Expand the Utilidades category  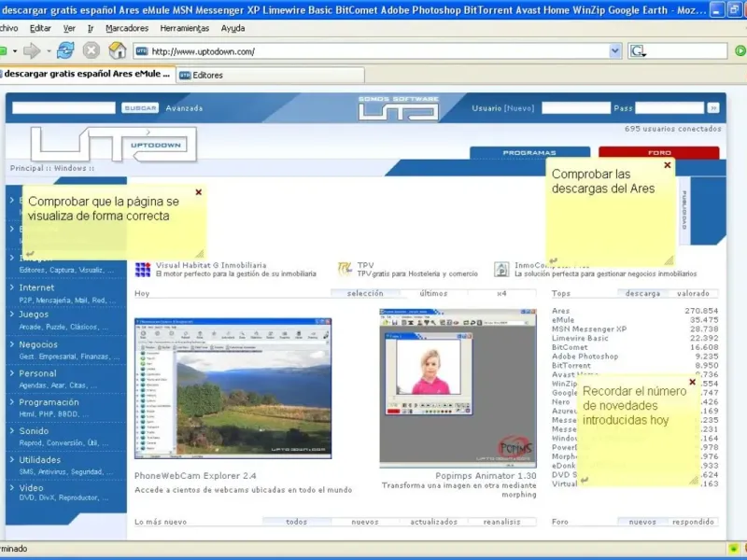pyautogui.click(x=39, y=460)
